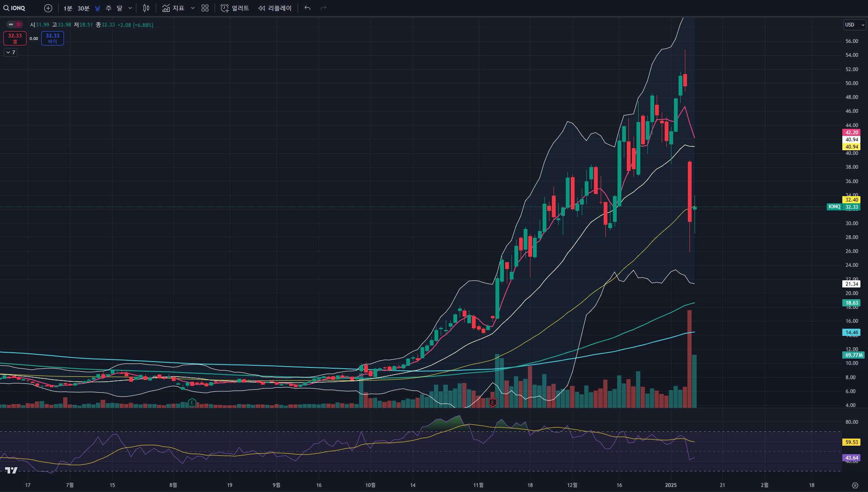Open chart settings gear at bottom right
The height and width of the screenshot is (492, 868).
point(855,485)
